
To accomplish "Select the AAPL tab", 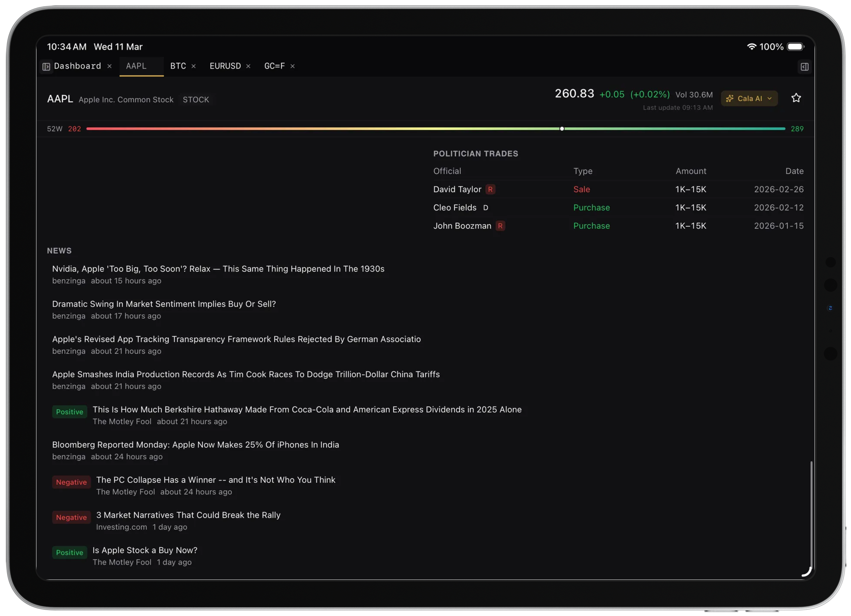I will click(x=136, y=66).
